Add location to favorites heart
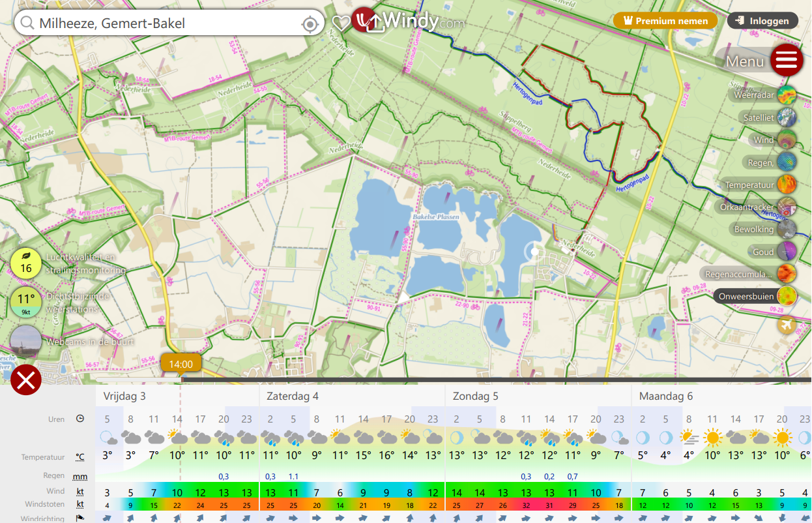The width and height of the screenshot is (812, 523). [x=341, y=23]
